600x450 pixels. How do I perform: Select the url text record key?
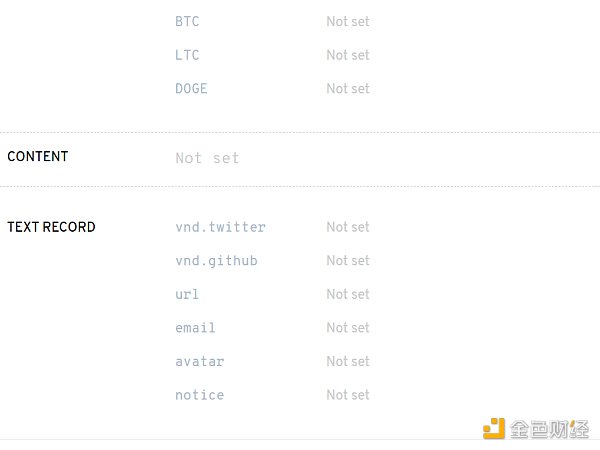187,294
